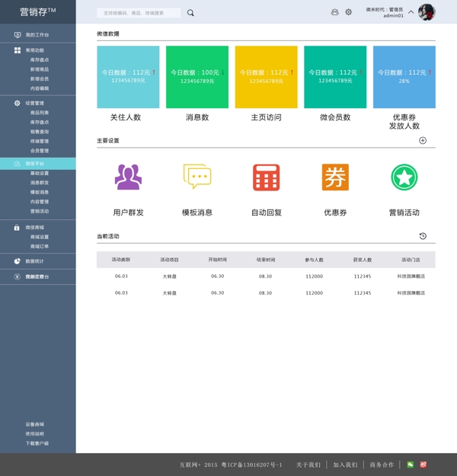The image size is (457, 476).
Task: Collapse the admin01 account chevron
Action: (x=411, y=12)
